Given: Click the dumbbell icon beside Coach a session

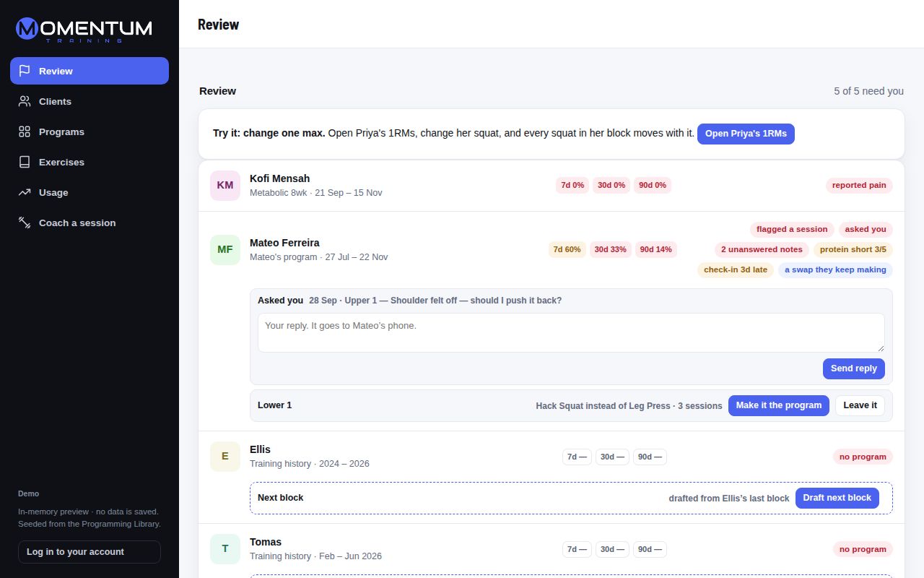Looking at the screenshot, I should tap(25, 223).
